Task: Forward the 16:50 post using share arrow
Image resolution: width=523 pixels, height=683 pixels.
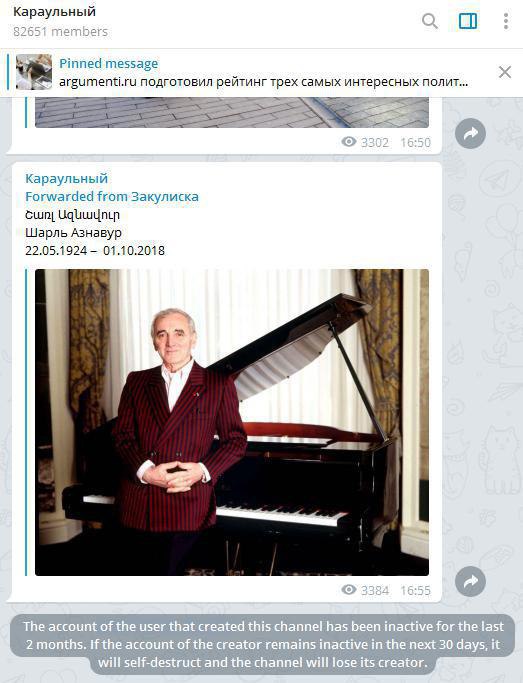Action: click(x=470, y=133)
